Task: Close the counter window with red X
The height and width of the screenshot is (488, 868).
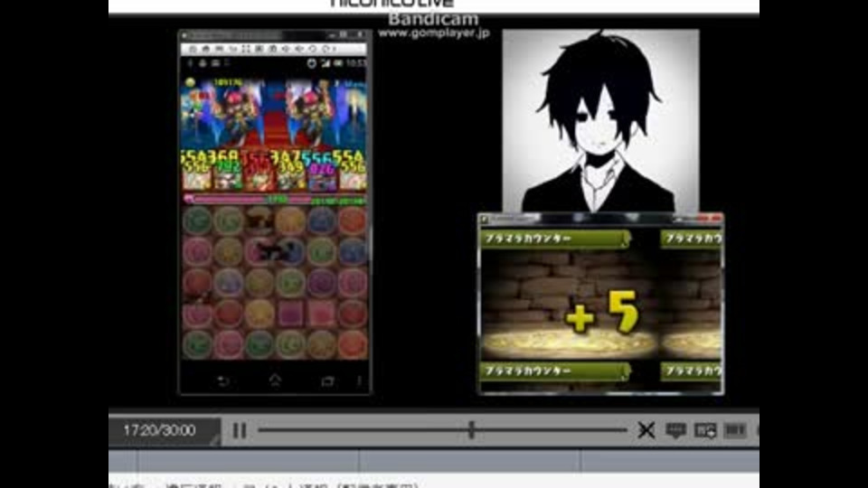Action: tap(715, 219)
